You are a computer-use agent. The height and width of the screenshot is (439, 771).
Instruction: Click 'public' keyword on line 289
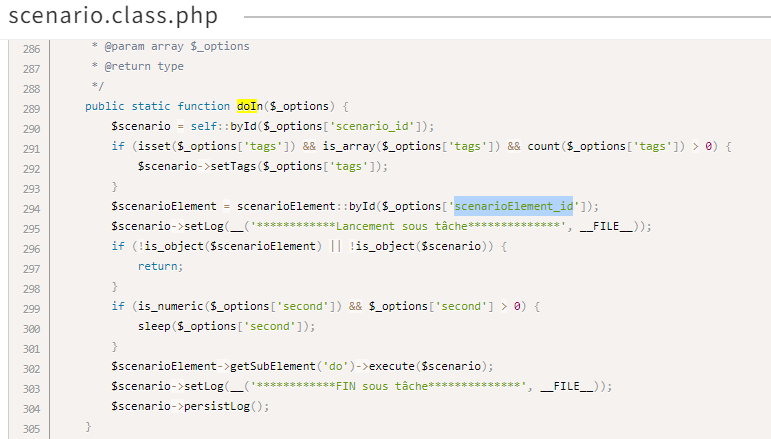pyautogui.click(x=105, y=106)
